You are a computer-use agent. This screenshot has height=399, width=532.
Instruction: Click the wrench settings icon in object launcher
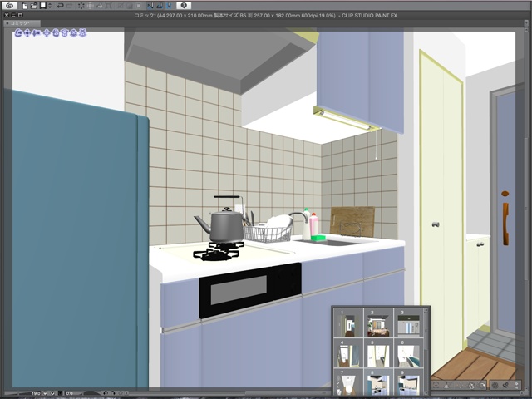click(x=506, y=386)
